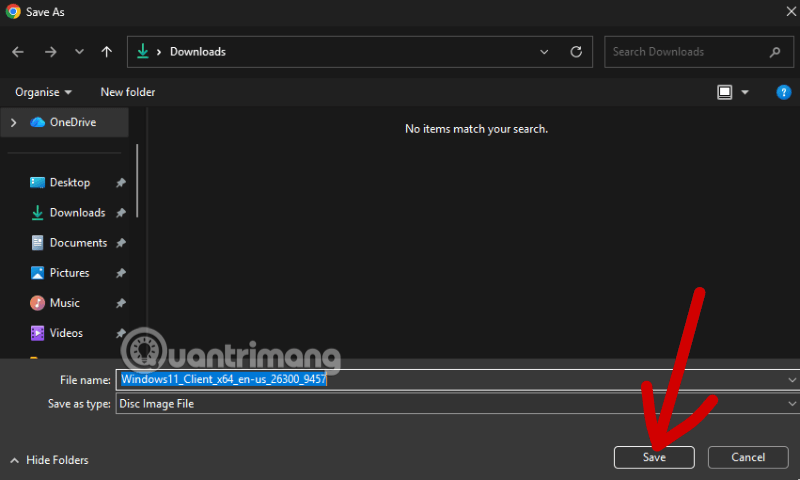Screen dimensions: 800x480
Task: Select OneDrive in the navigation pane
Action: 64,122
